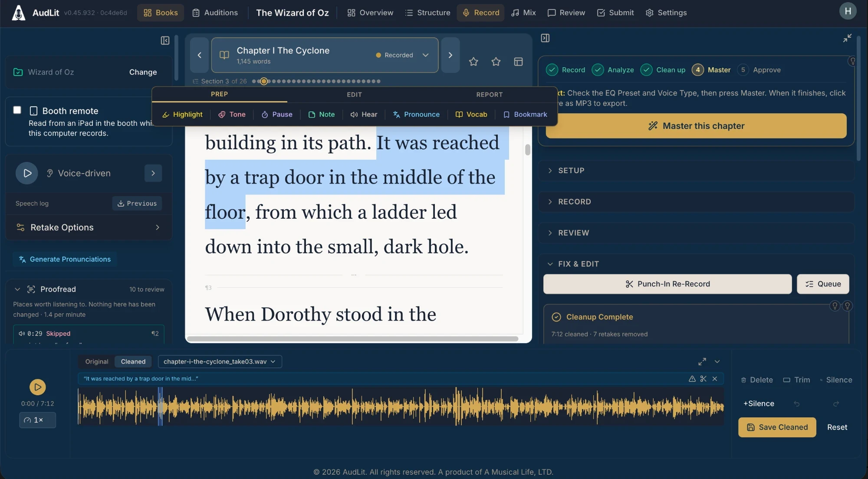Expand the RECORD section
Screen dimensions: 868x479
(696, 202)
